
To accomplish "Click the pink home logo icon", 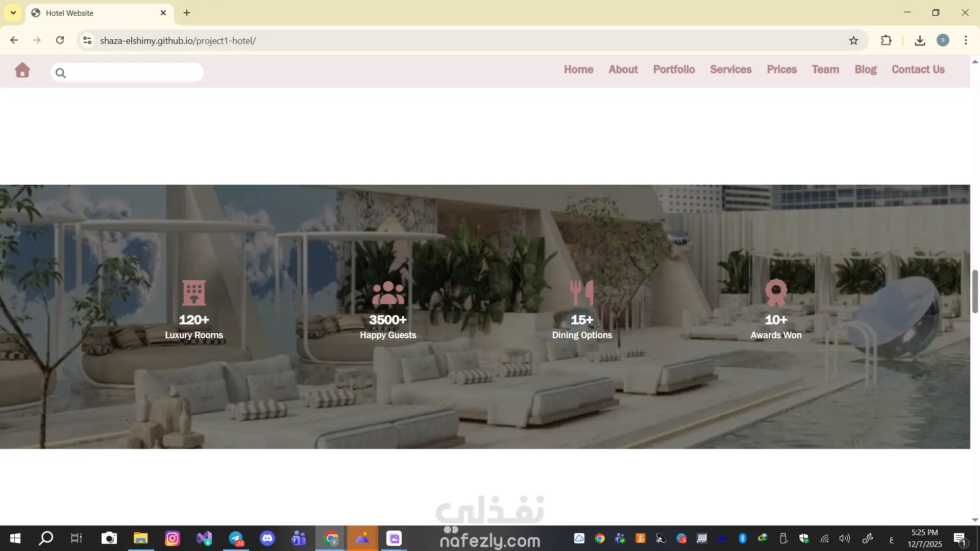I will (x=22, y=70).
